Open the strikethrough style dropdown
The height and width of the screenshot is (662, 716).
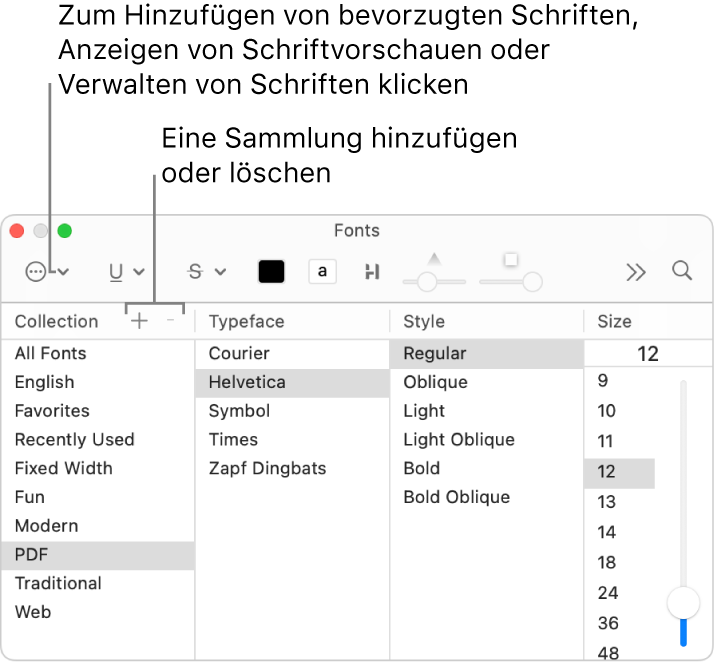click(207, 272)
